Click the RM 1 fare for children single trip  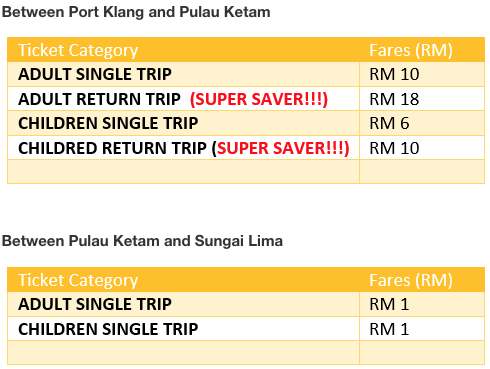[389, 329]
